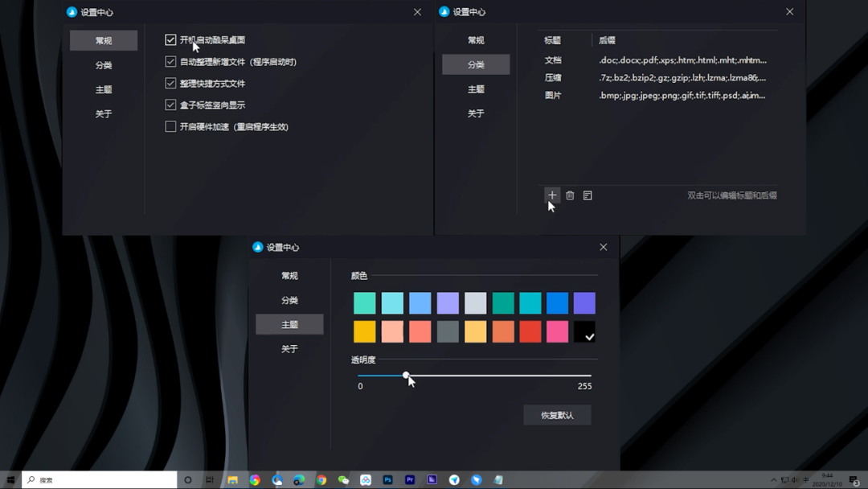
Task: Click the 透明度 slider handle
Action: coord(406,375)
